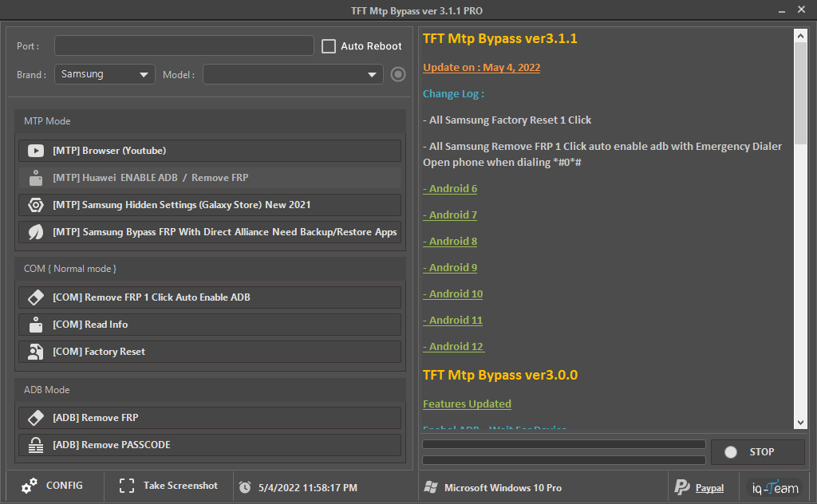
Task: Click the 5/4/2022 11:58:17 PM timestamp
Action: click(308, 488)
